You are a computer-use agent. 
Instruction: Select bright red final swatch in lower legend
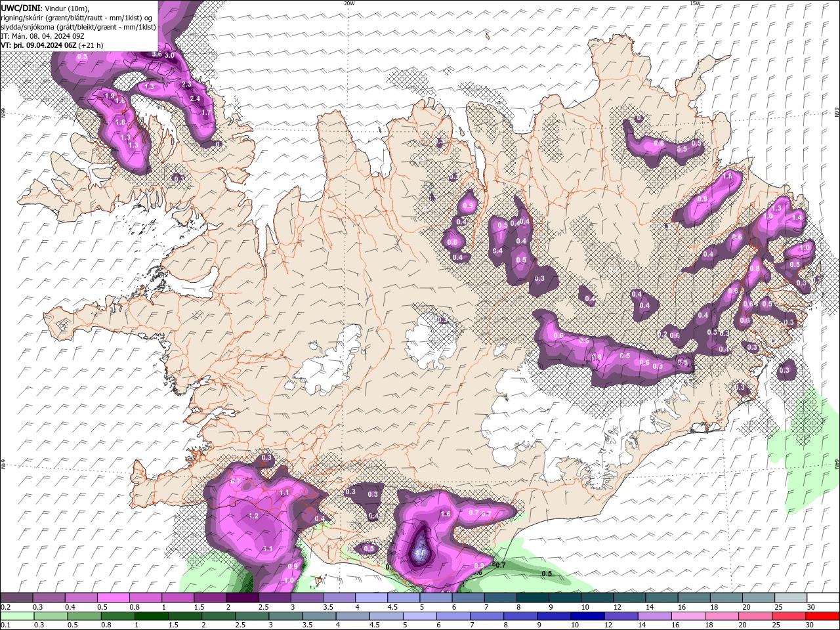point(822,616)
